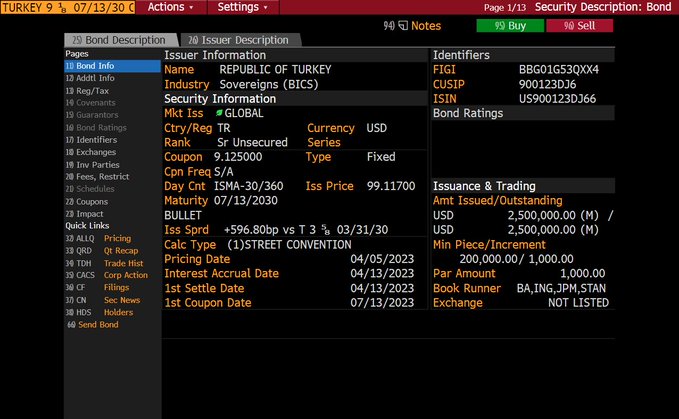Click the Book Runner BA,ING,JPM,STAN value

pyautogui.click(x=561, y=288)
